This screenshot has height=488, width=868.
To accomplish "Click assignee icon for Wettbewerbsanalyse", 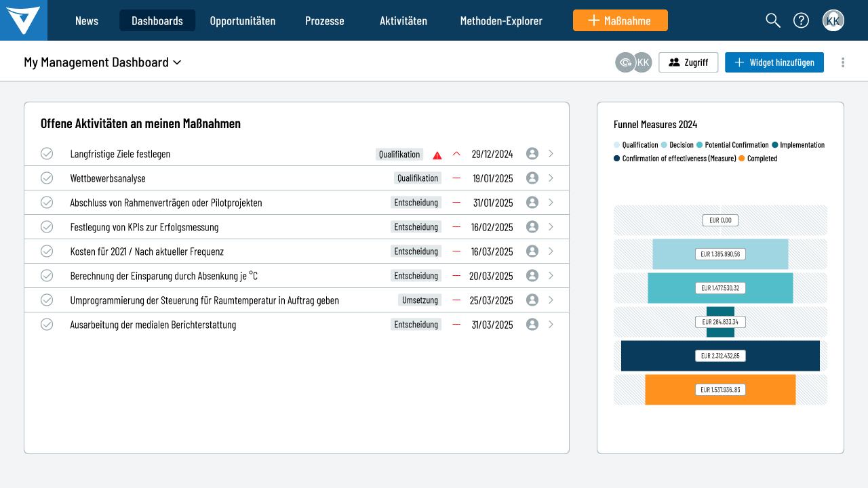I will coord(532,178).
